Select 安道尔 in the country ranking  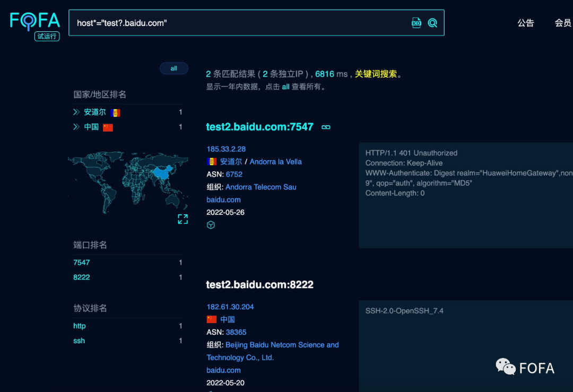click(x=95, y=112)
